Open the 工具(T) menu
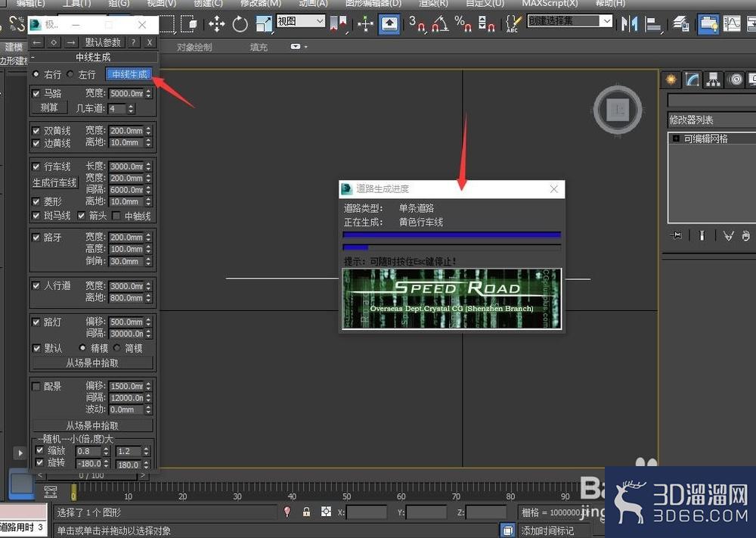 point(76,3)
